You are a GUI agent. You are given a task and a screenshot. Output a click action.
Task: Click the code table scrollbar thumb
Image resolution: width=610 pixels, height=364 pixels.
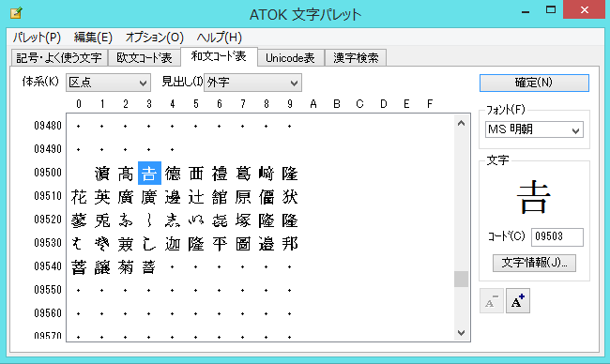tap(462, 279)
